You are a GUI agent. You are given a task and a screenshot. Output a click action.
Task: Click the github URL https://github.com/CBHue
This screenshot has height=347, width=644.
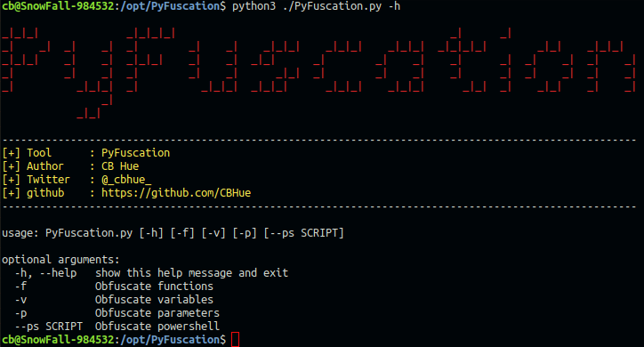(176, 193)
